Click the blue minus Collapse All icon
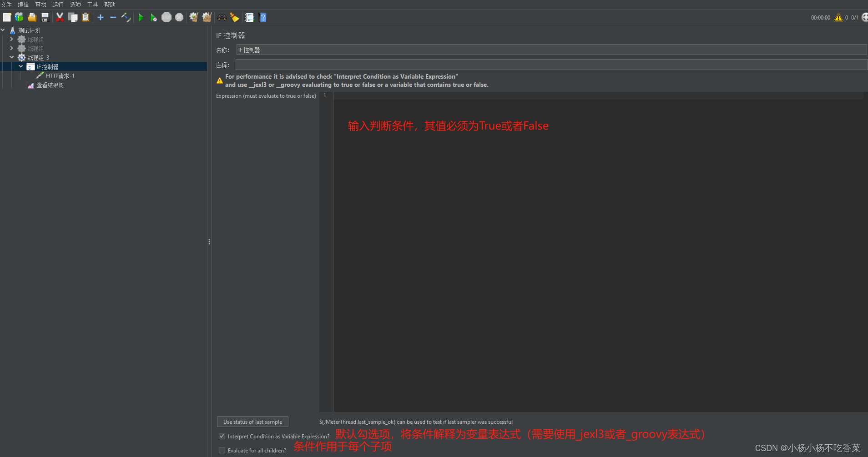 pyautogui.click(x=113, y=17)
